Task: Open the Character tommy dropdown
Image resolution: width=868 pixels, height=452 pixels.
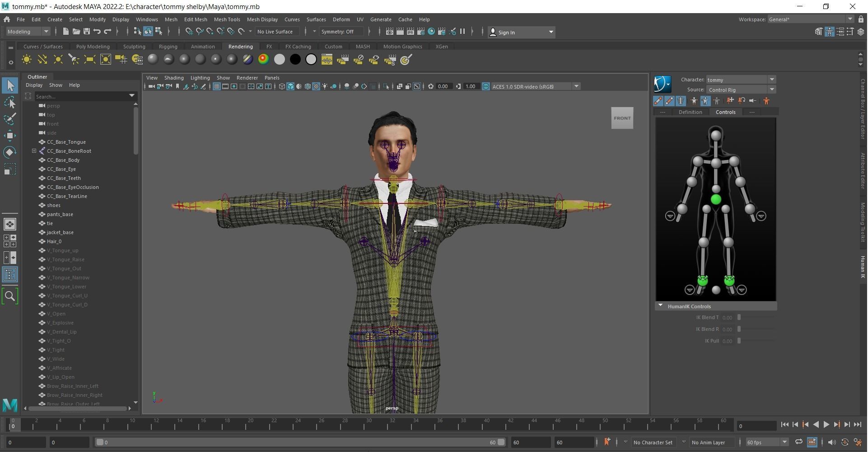Action: pos(741,80)
